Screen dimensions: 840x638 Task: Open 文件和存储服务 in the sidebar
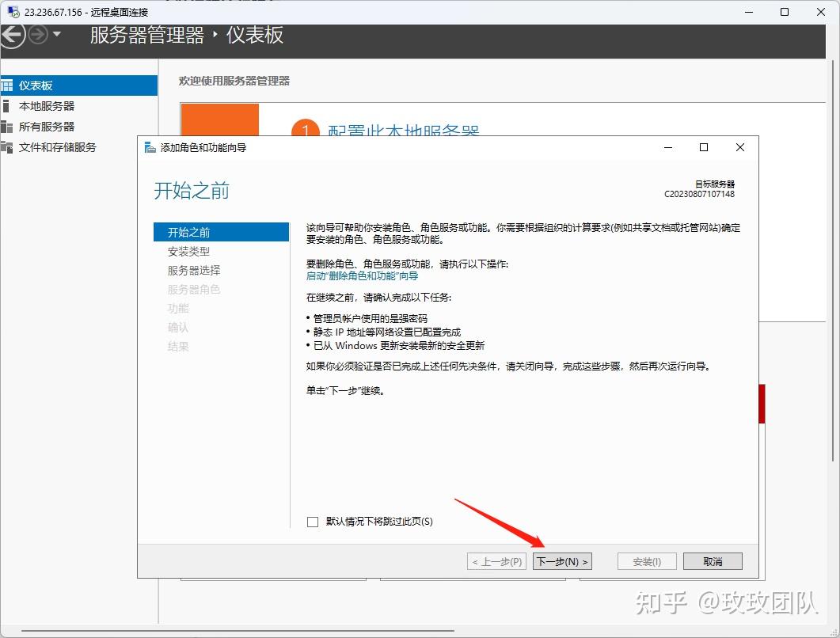tap(55, 146)
